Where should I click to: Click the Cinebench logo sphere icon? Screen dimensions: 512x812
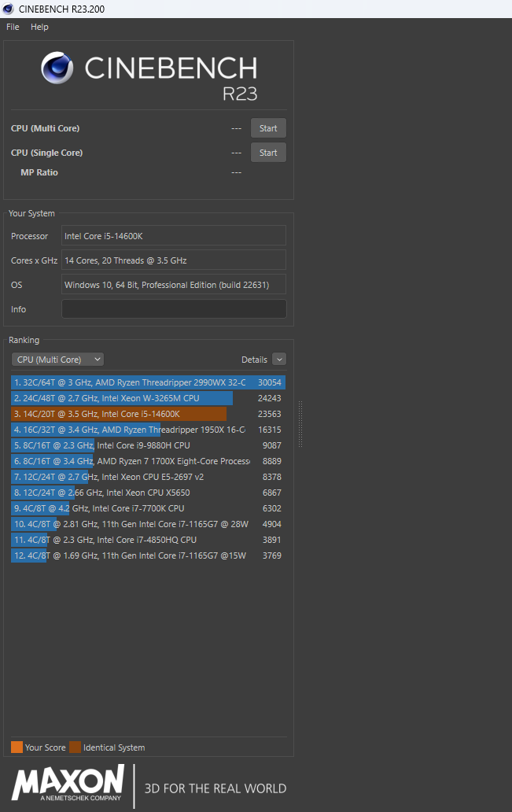[57, 68]
